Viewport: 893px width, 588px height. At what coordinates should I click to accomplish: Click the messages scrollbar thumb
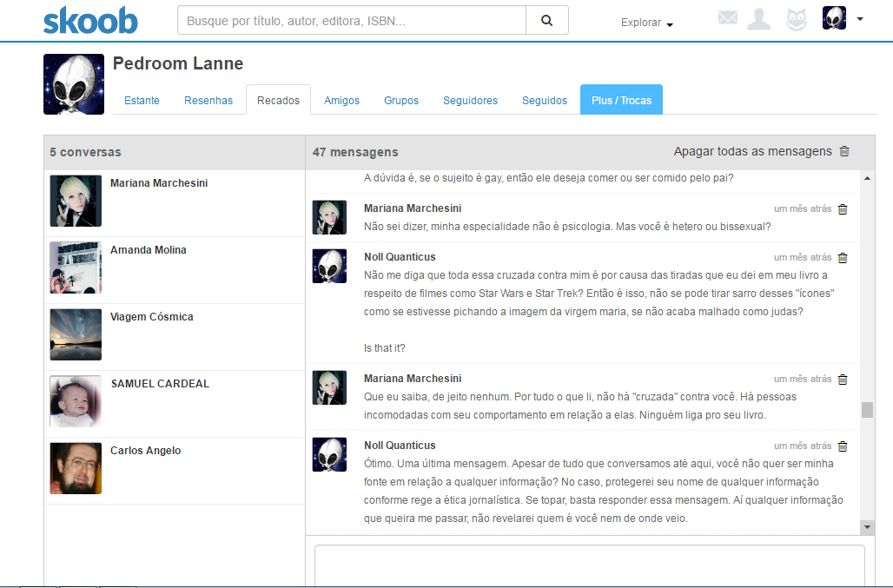tap(867, 410)
